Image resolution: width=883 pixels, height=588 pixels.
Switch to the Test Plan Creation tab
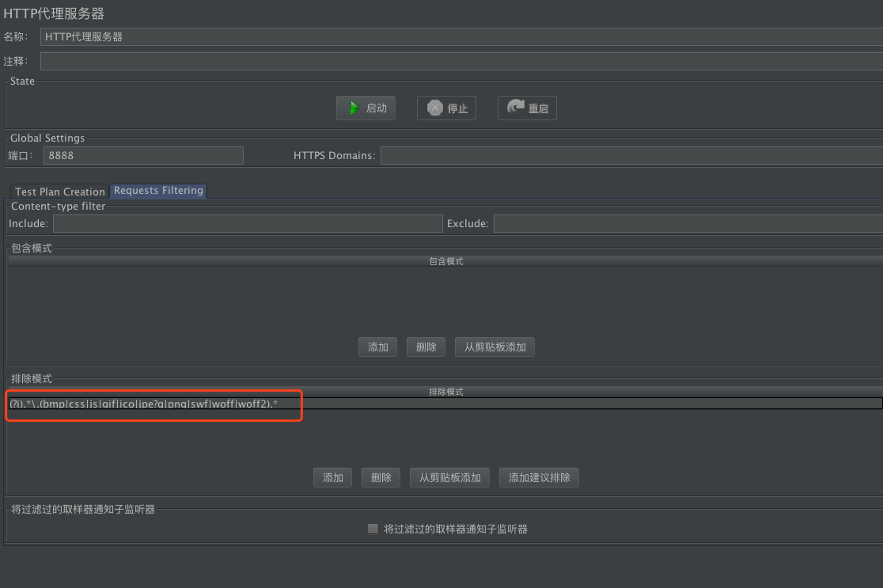(x=59, y=192)
